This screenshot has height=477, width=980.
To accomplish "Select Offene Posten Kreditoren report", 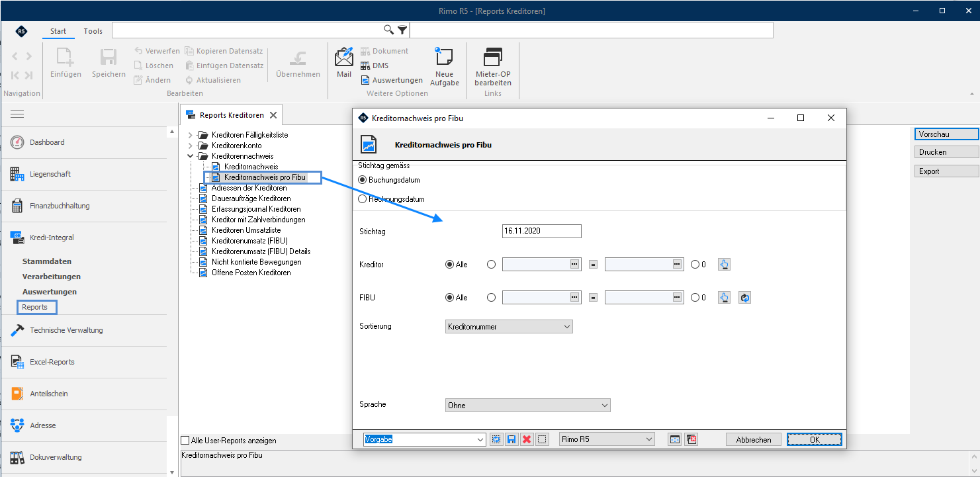I will [251, 273].
